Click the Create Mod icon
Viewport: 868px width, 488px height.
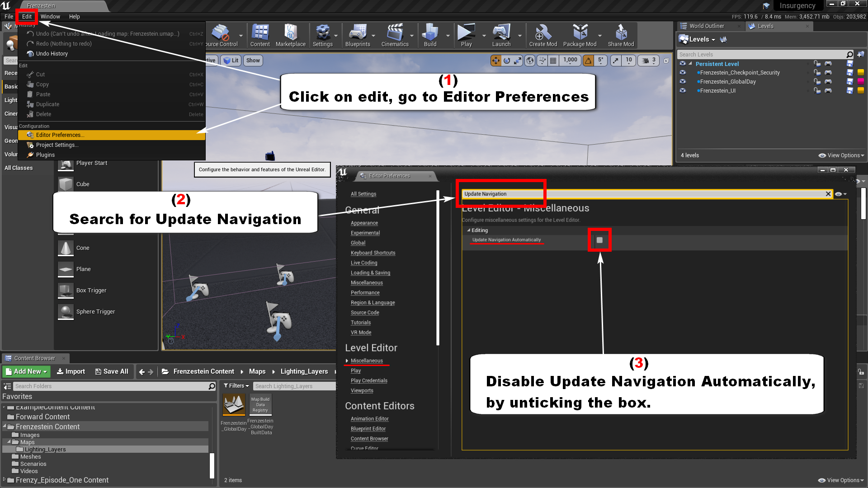click(x=543, y=35)
